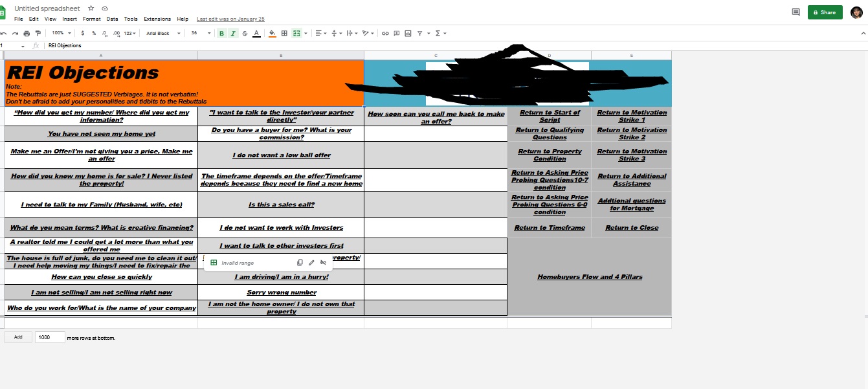868x389 pixels.
Task: Toggle italic formatting
Action: point(233,33)
